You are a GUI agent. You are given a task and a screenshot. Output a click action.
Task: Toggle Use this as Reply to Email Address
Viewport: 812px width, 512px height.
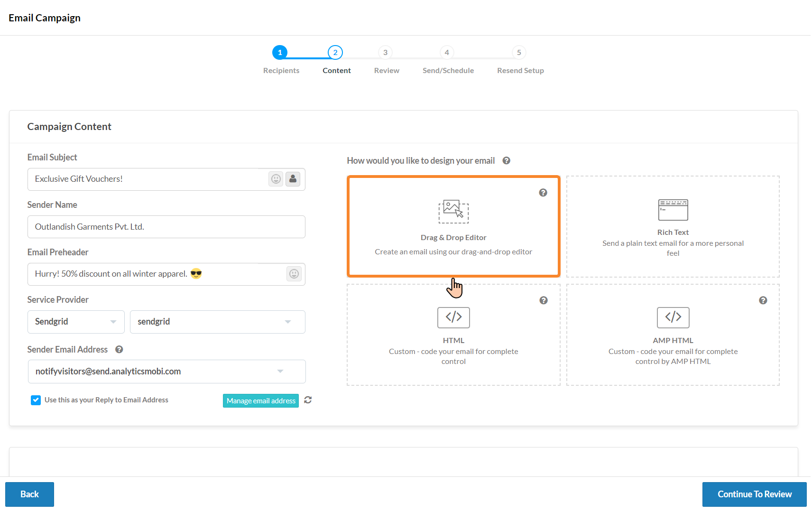pyautogui.click(x=36, y=400)
